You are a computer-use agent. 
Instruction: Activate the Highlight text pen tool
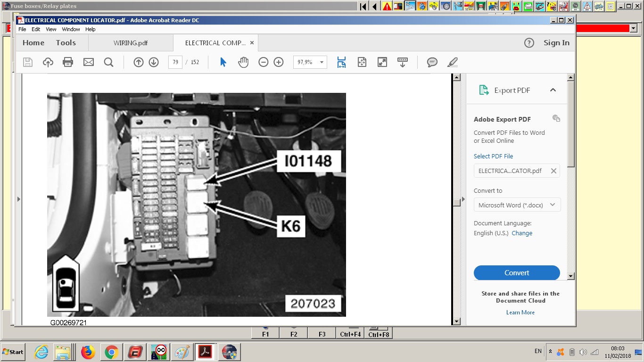pos(453,62)
